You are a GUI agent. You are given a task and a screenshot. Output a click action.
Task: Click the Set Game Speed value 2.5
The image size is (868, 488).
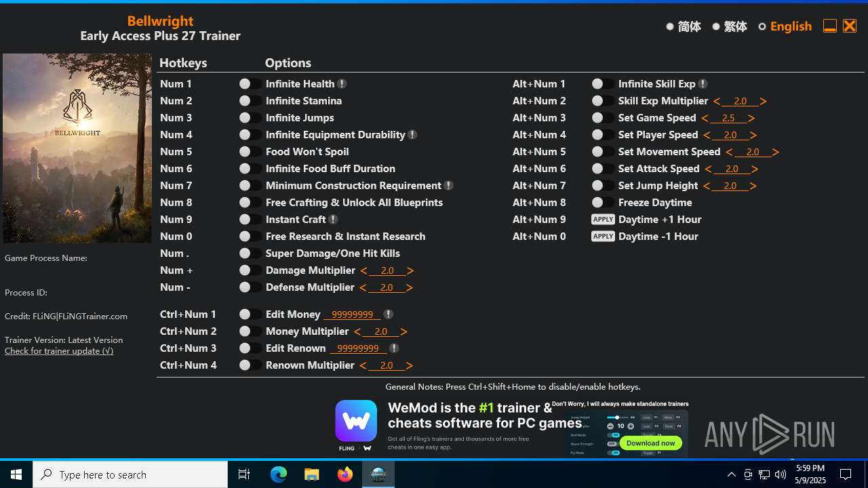point(728,119)
